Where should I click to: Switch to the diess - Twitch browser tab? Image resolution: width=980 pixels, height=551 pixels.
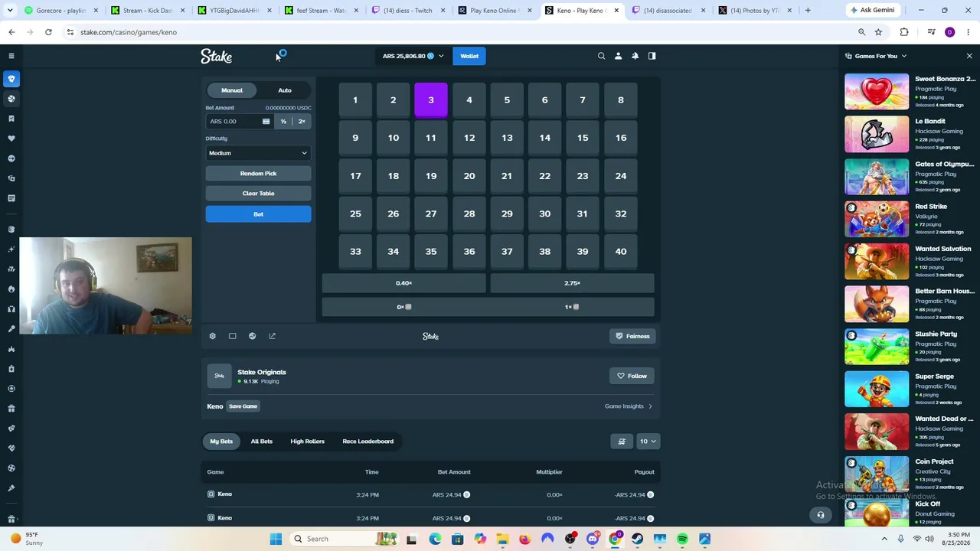coord(407,11)
